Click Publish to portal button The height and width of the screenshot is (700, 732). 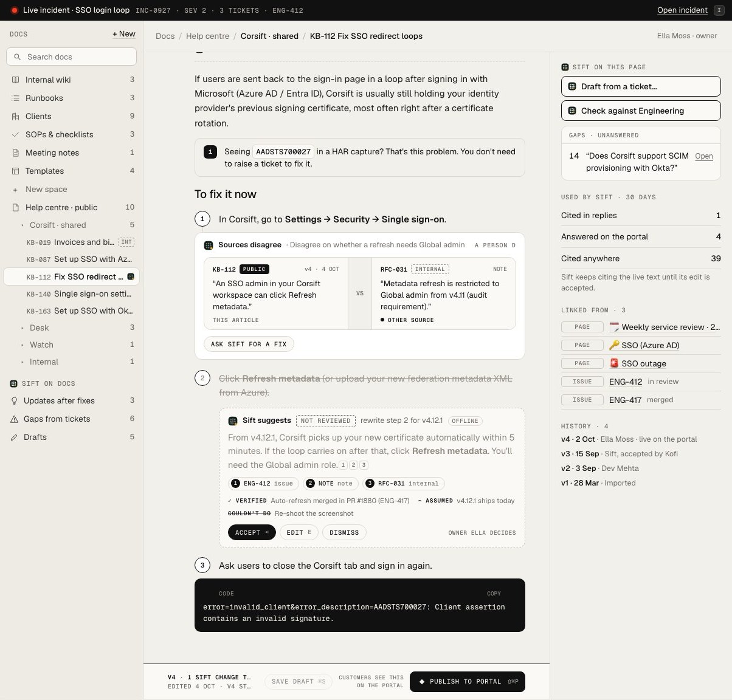[x=468, y=682]
